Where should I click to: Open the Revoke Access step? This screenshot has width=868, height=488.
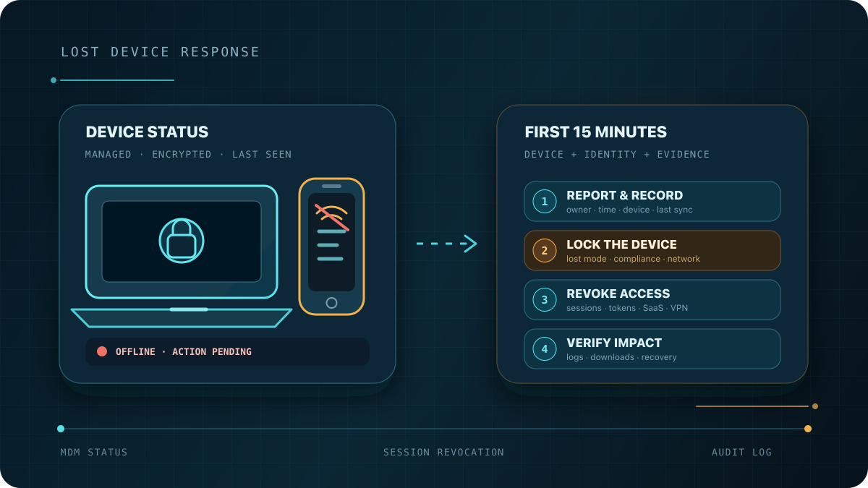click(652, 299)
